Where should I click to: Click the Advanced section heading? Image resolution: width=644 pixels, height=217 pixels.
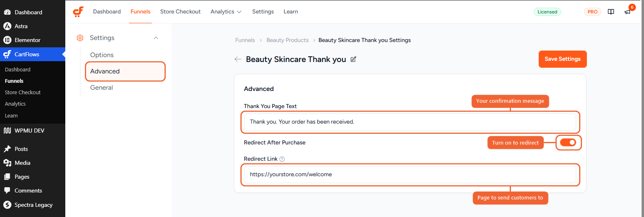259,89
